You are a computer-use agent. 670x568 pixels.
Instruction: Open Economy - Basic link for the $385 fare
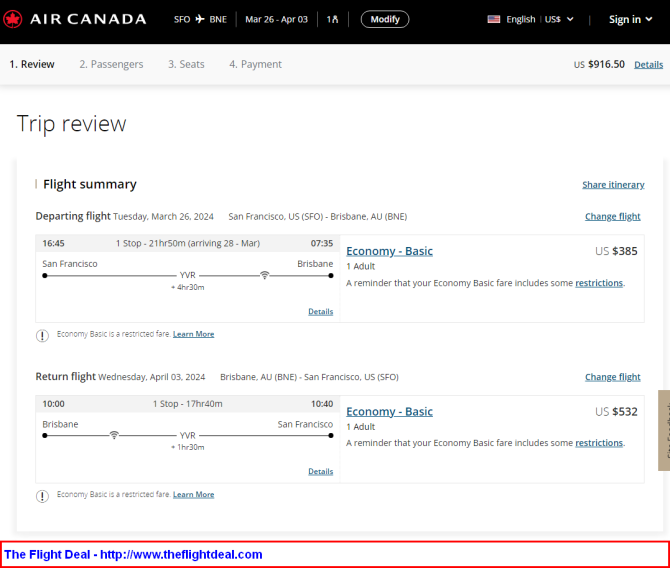click(x=389, y=251)
